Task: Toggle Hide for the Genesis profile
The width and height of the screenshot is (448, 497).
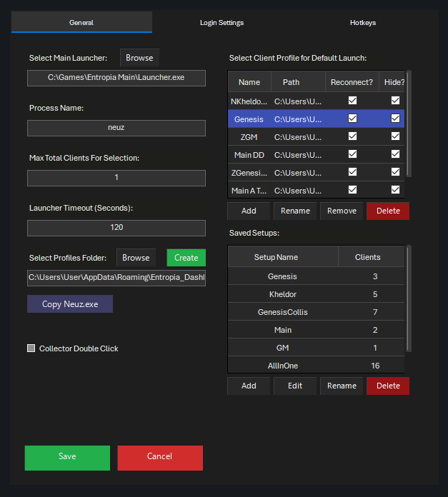Action: 395,119
